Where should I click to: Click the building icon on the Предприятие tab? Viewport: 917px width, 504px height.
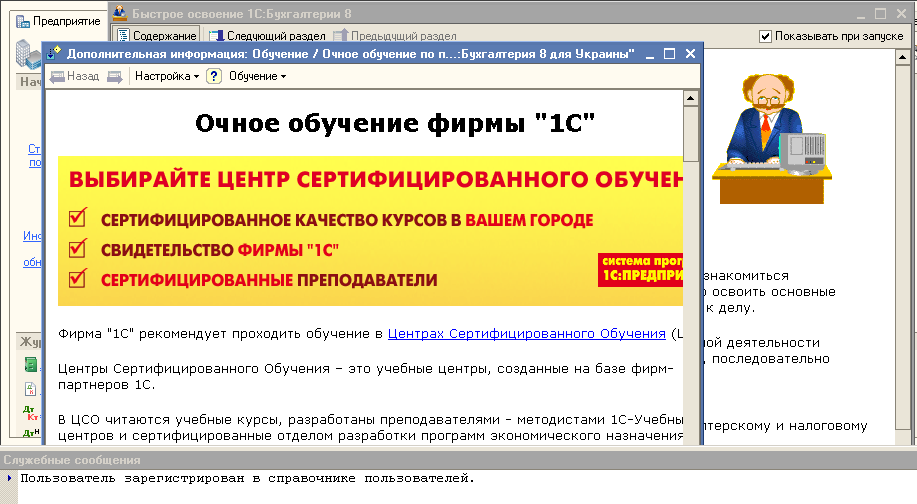(x=23, y=22)
